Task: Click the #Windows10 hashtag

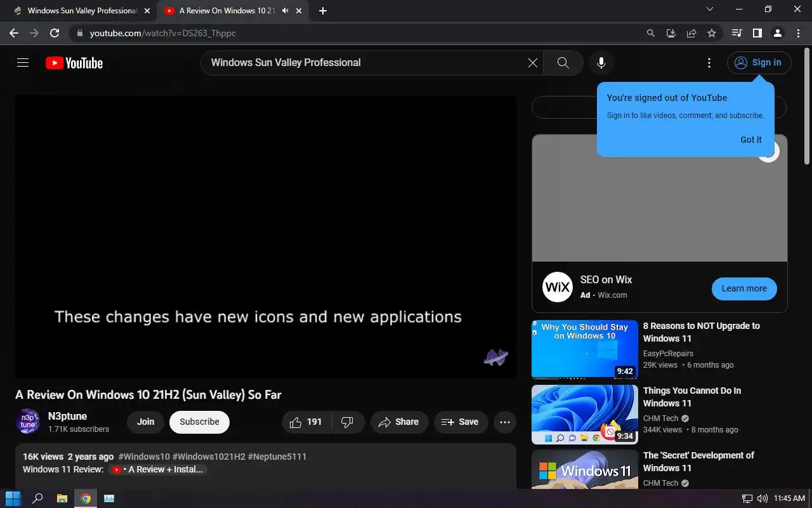Action: coord(144,457)
